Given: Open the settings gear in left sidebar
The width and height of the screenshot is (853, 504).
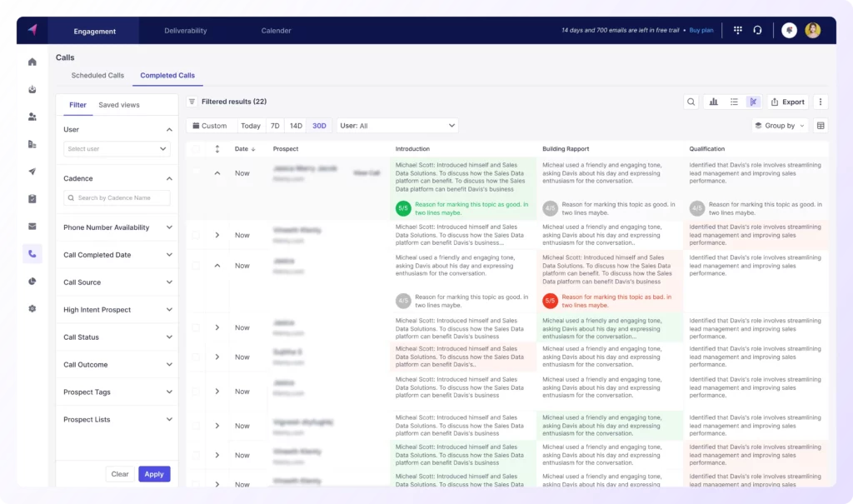Looking at the screenshot, I should point(32,308).
